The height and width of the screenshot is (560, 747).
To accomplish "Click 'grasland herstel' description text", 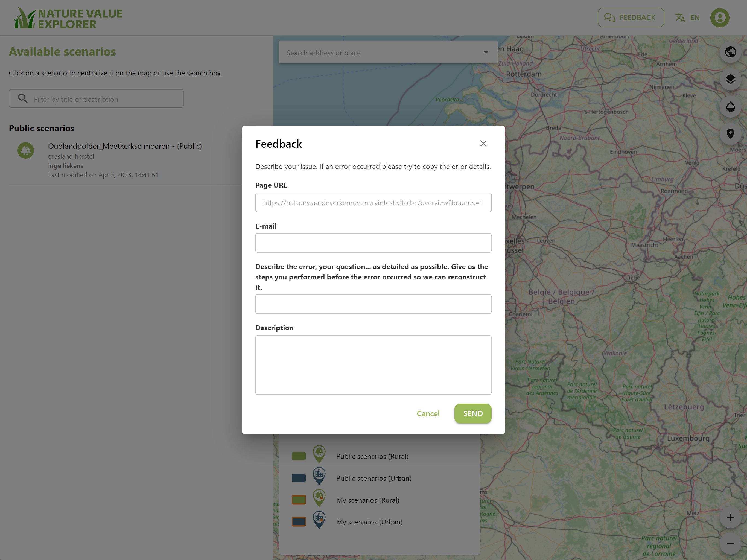I will [x=71, y=156].
